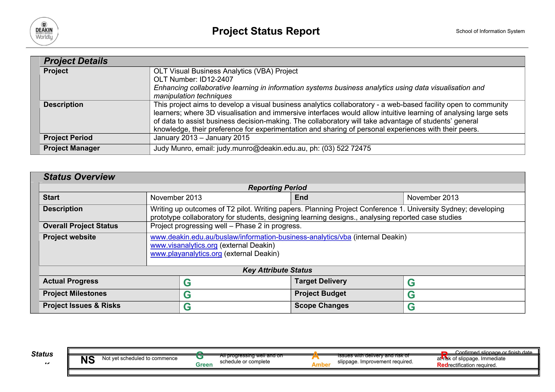Click the green G for Project Milestones
The image size is (555, 392).
pyautogui.click(x=187, y=295)
